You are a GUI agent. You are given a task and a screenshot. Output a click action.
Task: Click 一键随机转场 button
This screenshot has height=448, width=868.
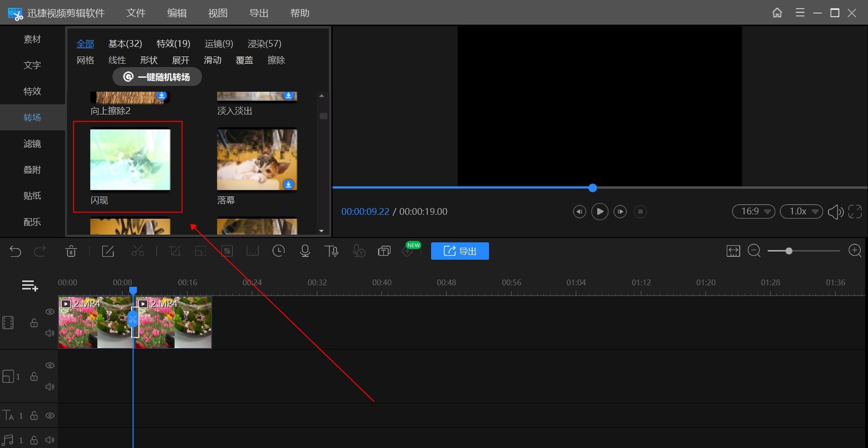(157, 77)
